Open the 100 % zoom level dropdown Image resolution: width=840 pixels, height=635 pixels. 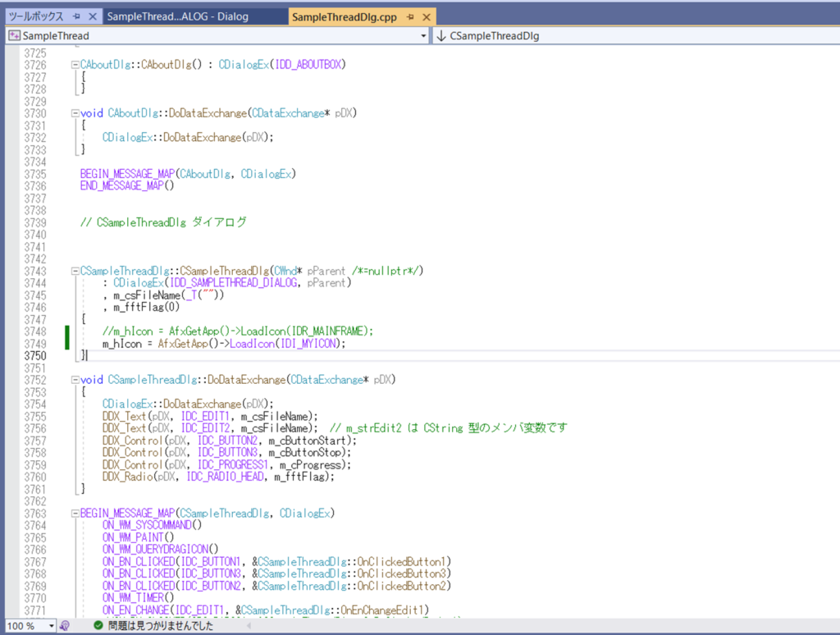click(x=51, y=626)
